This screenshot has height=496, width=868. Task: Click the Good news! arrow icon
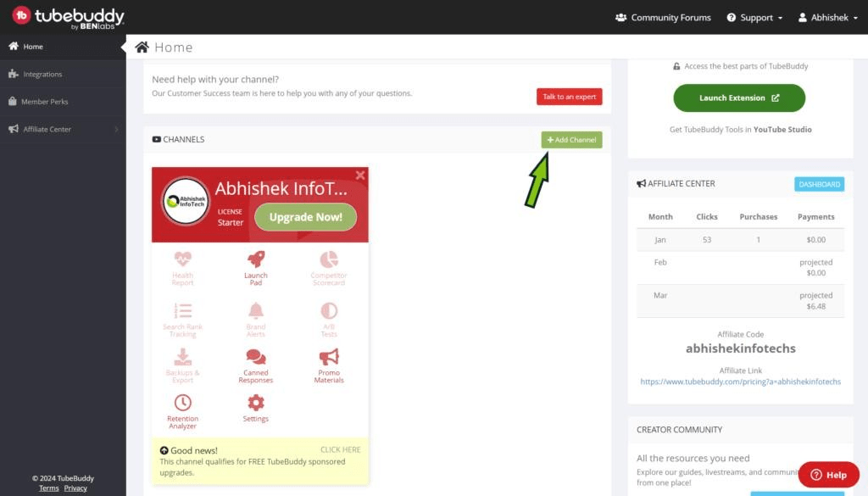coord(164,450)
